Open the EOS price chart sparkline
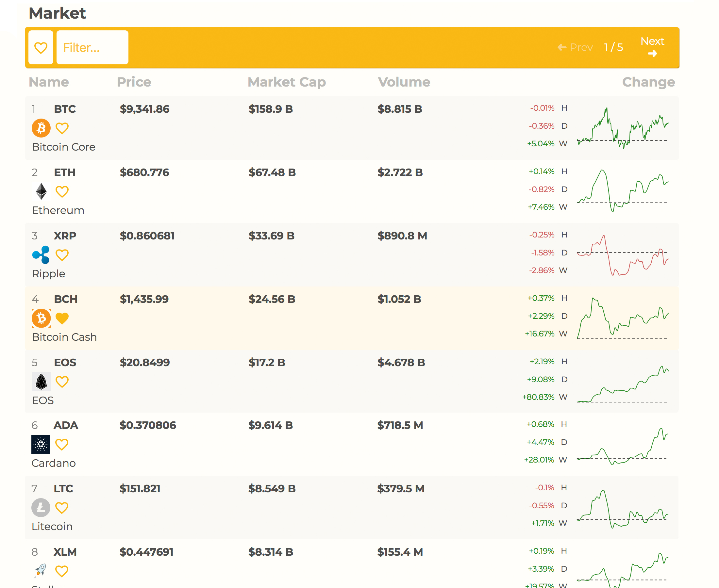The height and width of the screenshot is (588, 719). (x=623, y=384)
